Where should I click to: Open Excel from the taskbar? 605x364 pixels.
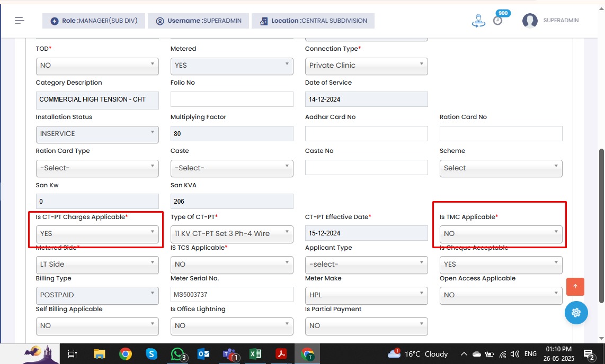(x=255, y=353)
